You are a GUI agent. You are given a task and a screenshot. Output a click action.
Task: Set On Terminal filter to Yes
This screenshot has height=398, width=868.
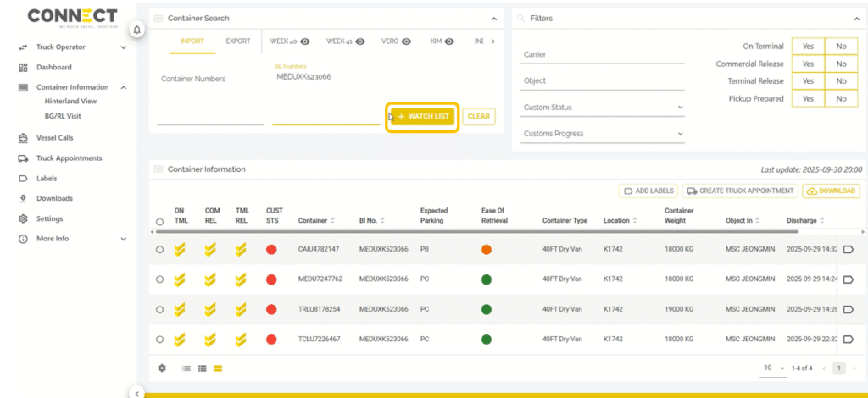808,47
